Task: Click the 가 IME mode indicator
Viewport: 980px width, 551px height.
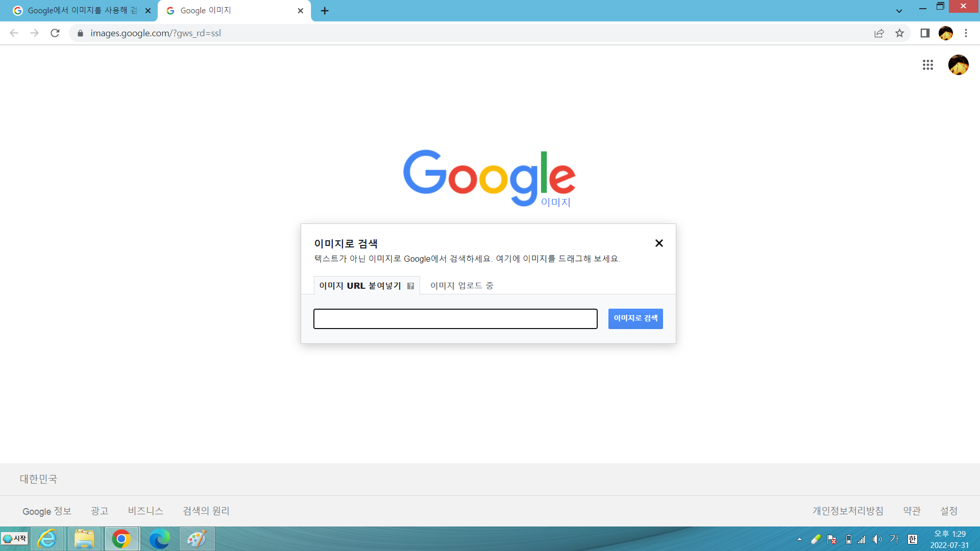Action: coord(894,539)
